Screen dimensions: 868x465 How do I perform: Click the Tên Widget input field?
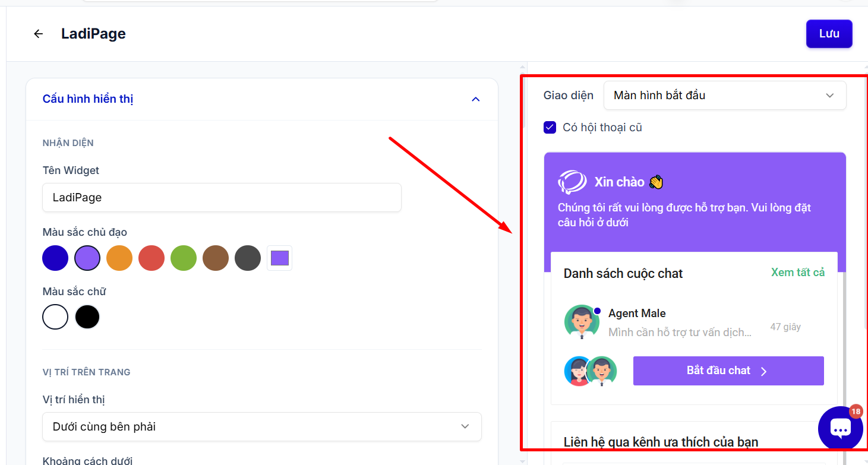(222, 198)
